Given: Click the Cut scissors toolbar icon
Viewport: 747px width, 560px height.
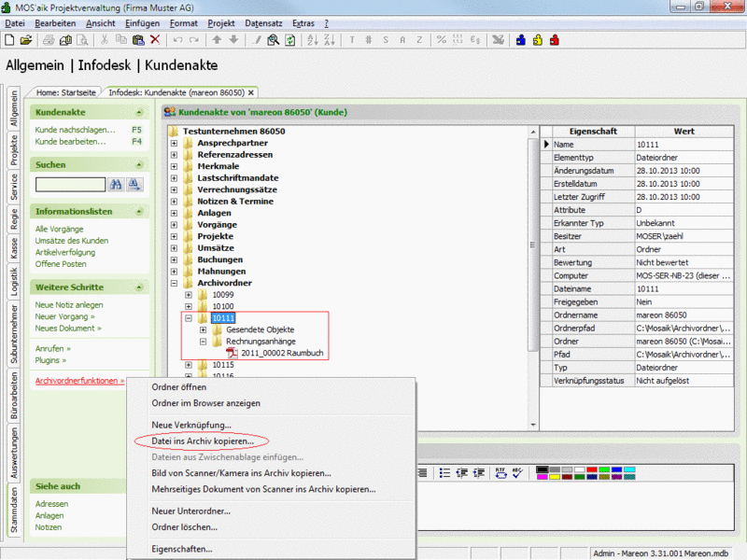Looking at the screenshot, I should coord(104,40).
